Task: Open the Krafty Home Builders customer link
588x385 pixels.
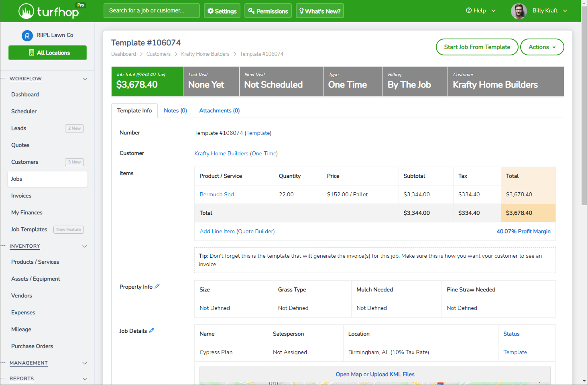Action: point(222,153)
